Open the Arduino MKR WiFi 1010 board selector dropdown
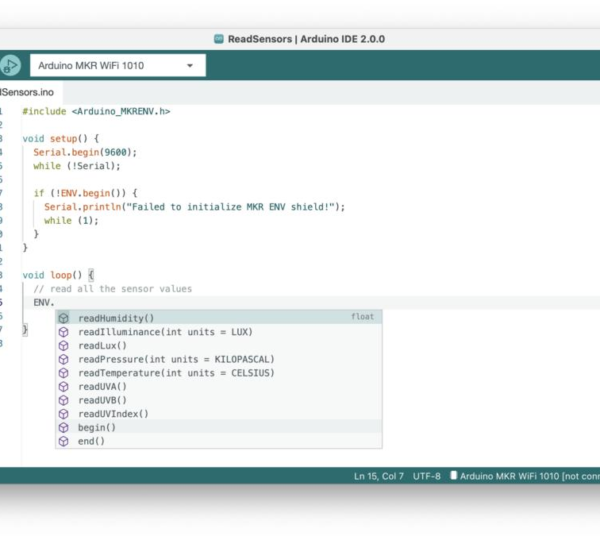Screen dimensions: 600x540 pyautogui.click(x=118, y=65)
